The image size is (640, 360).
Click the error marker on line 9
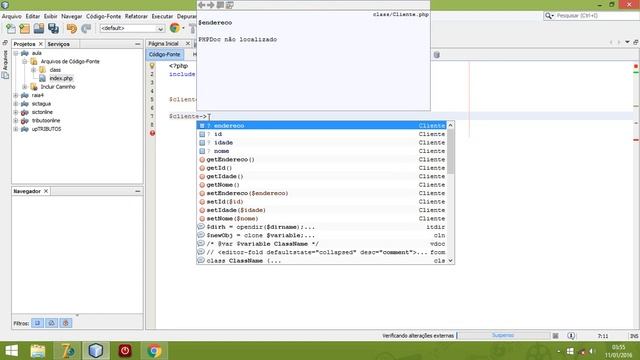click(152, 133)
